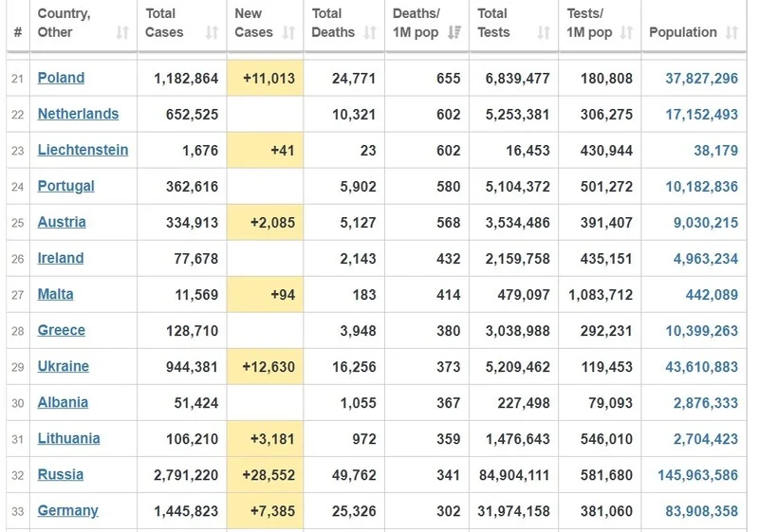Click Lithuania population 2,704,423
The height and width of the screenshot is (532, 759).
[x=706, y=439]
